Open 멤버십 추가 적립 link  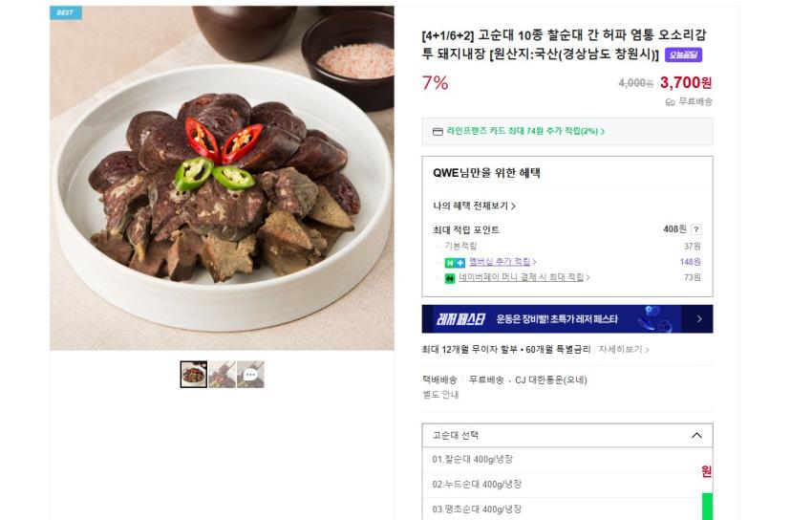coord(502,262)
